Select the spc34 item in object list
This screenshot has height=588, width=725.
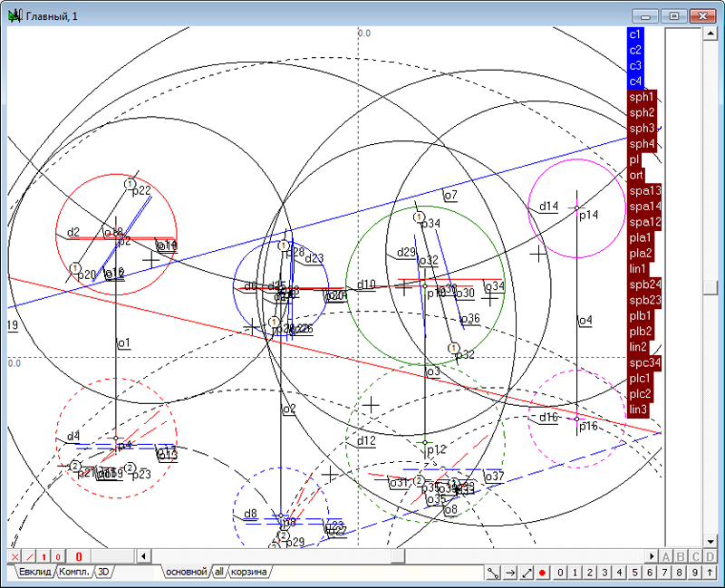tap(644, 363)
